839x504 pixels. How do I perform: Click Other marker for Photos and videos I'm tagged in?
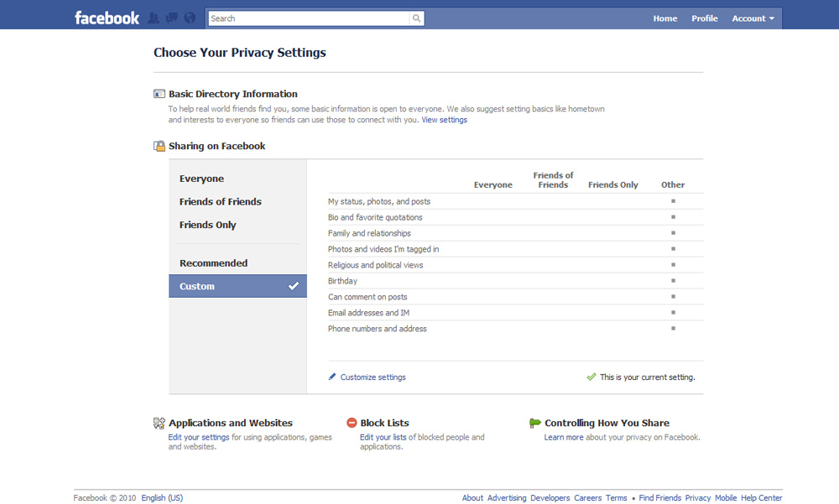pyautogui.click(x=673, y=249)
